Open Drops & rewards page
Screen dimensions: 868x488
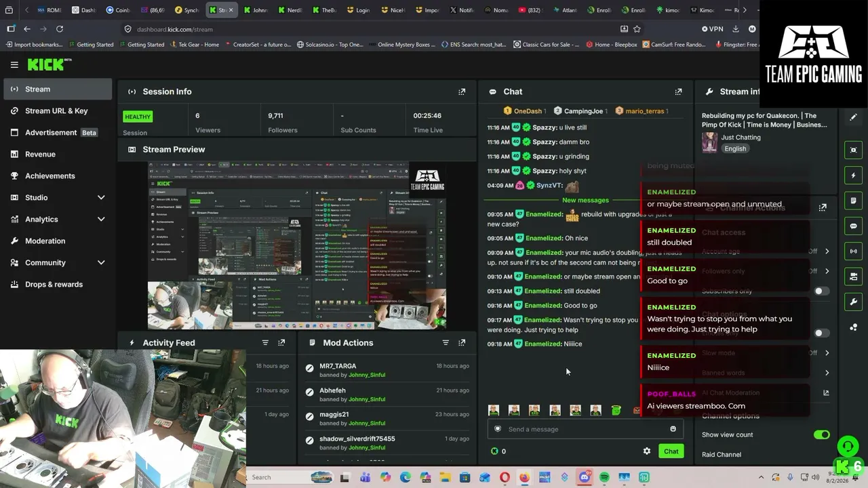pyautogui.click(x=58, y=284)
